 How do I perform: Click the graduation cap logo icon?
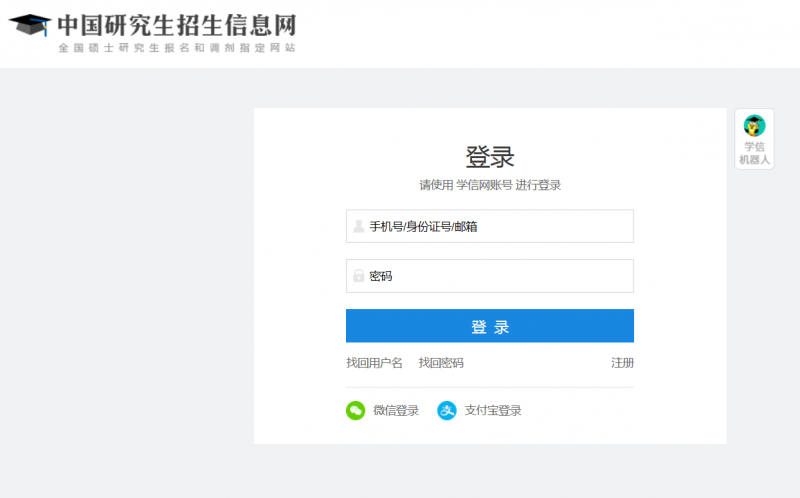(29, 25)
